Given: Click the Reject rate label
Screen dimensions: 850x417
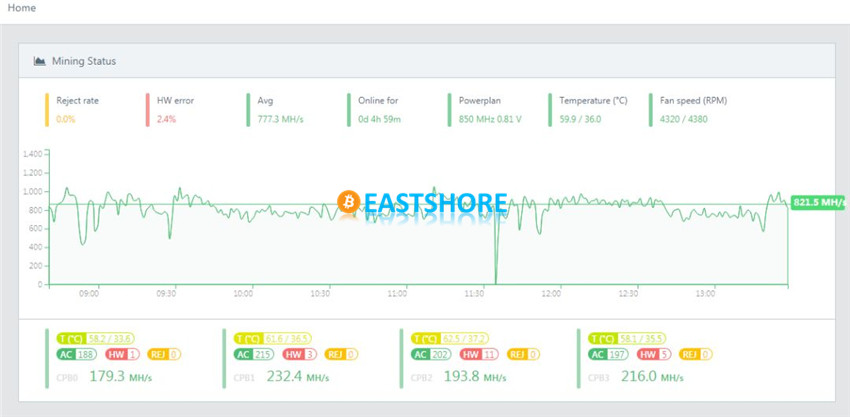Looking at the screenshot, I should (78, 100).
